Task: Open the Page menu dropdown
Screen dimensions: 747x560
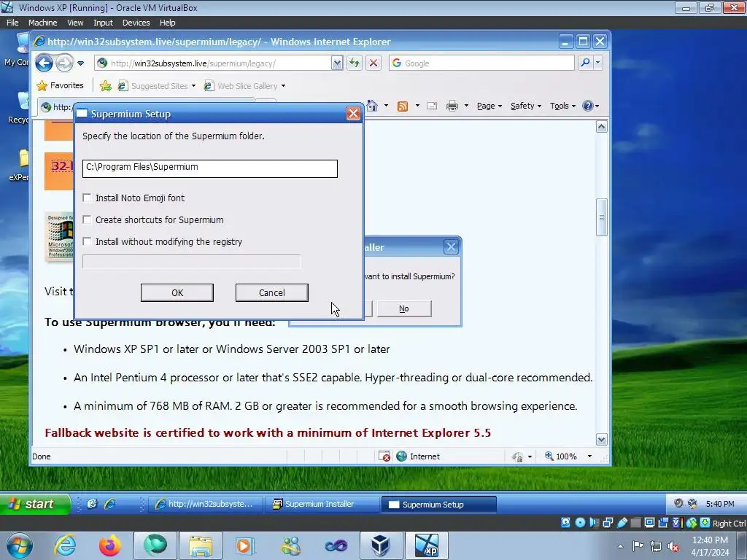Action: click(489, 106)
